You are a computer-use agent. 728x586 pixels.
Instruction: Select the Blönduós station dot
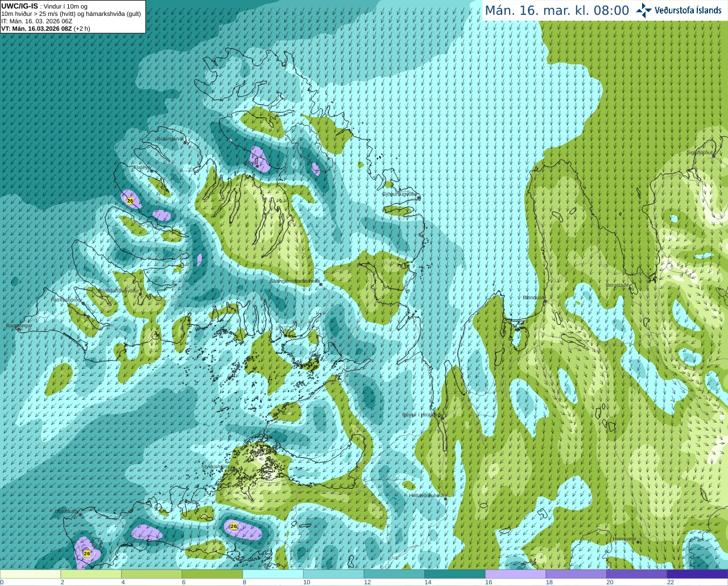pos(544,302)
